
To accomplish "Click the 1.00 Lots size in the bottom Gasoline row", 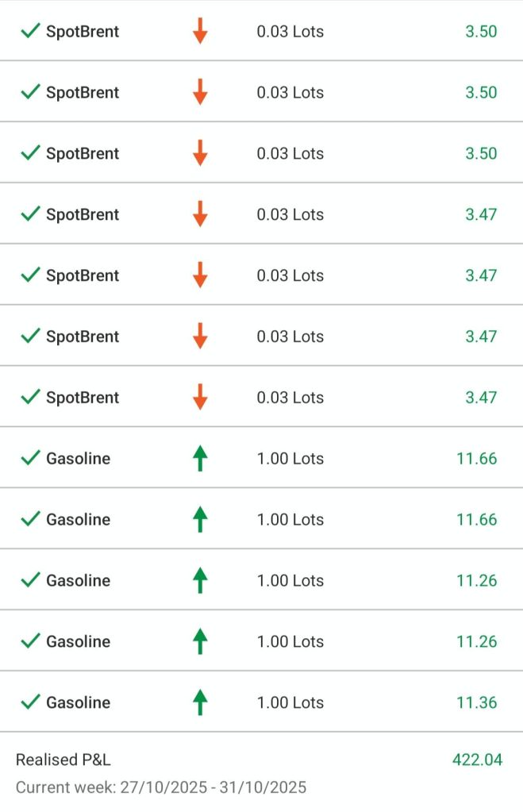I will click(290, 702).
